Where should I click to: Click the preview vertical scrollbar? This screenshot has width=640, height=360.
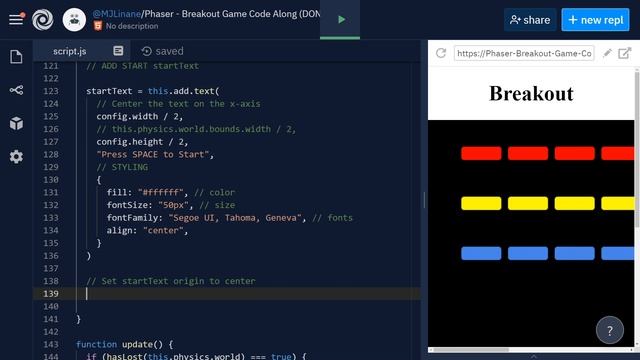(x=637, y=149)
